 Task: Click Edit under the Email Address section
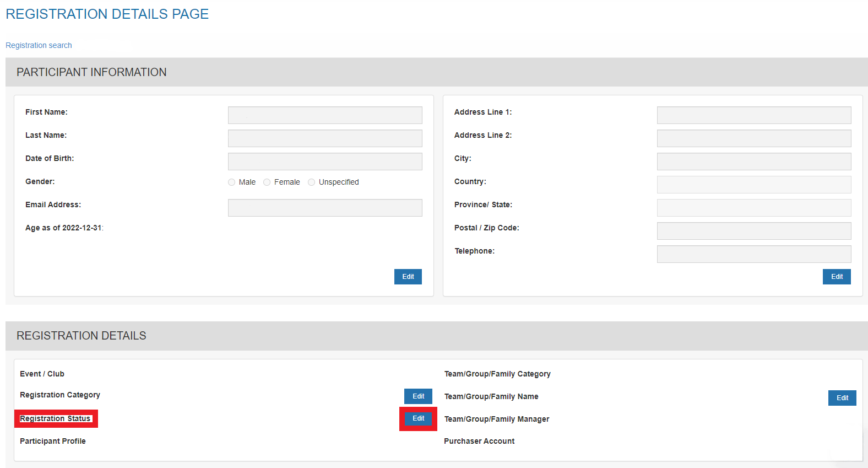[x=408, y=277]
